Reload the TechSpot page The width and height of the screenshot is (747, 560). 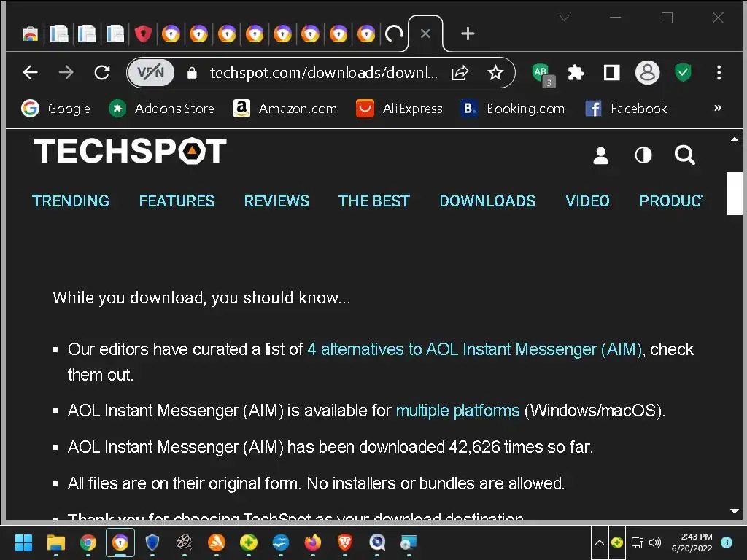[x=102, y=72]
